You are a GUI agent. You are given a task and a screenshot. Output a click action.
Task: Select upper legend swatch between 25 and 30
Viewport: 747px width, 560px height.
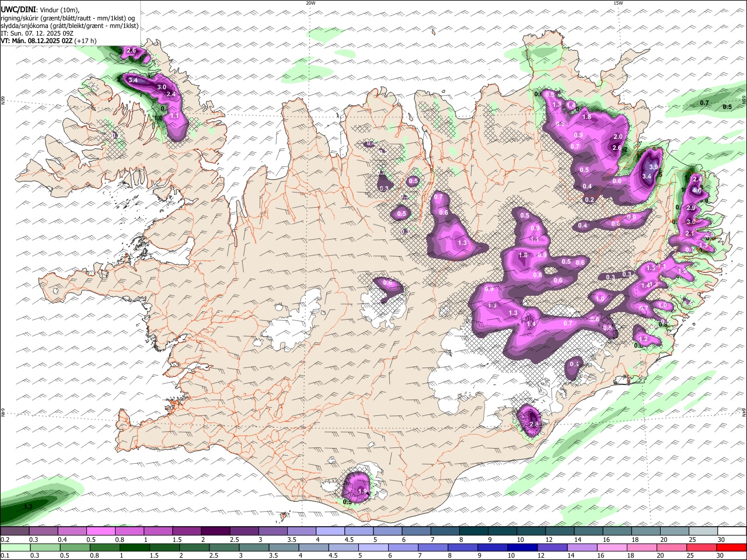(x=703, y=531)
